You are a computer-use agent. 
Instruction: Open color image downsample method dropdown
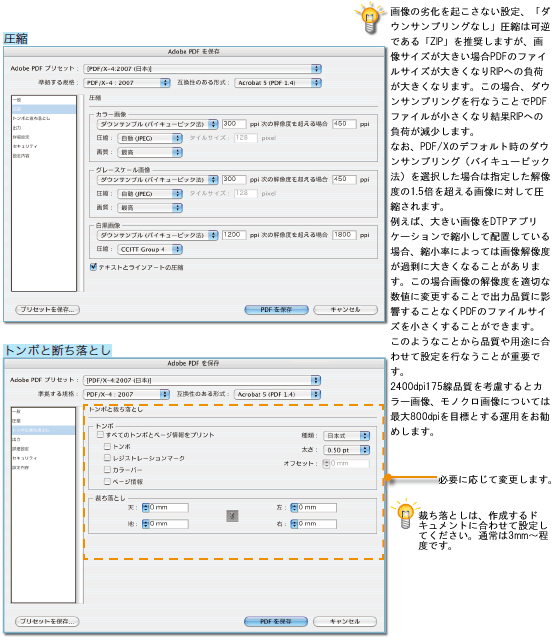pos(157,124)
